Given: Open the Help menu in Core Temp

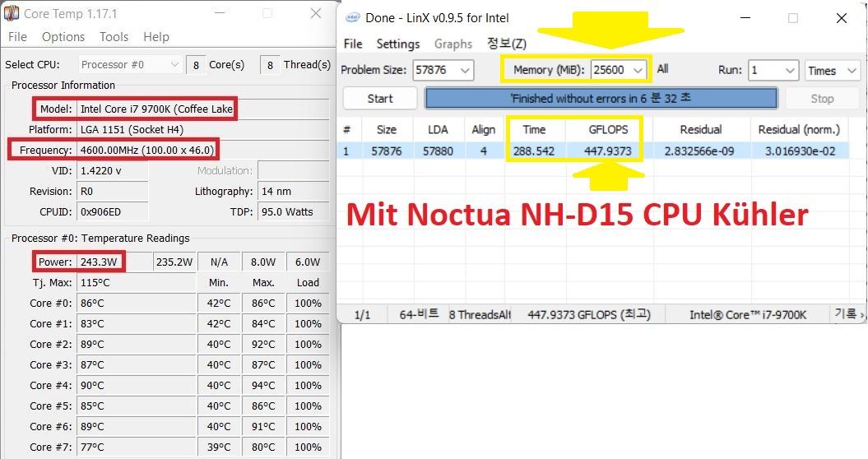Looking at the screenshot, I should (x=156, y=36).
